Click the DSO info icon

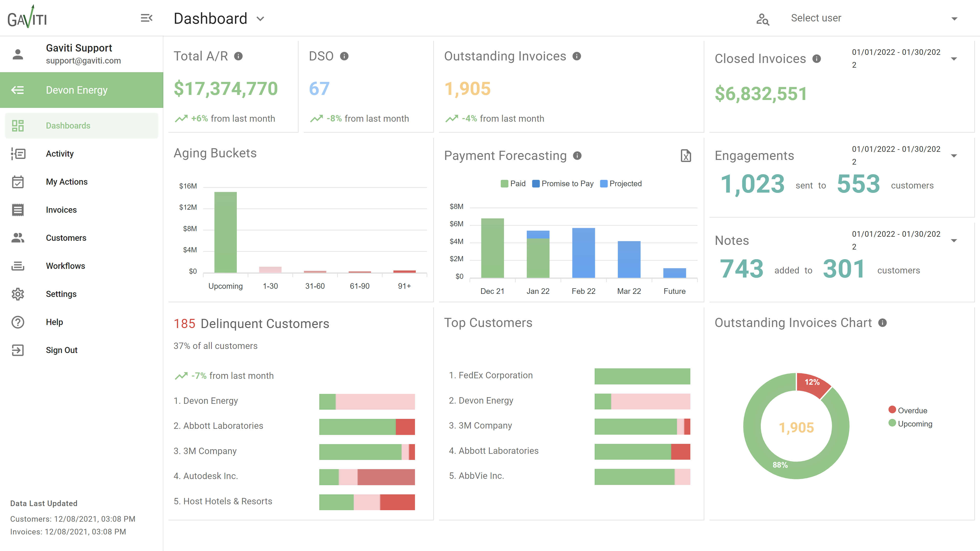(x=344, y=56)
